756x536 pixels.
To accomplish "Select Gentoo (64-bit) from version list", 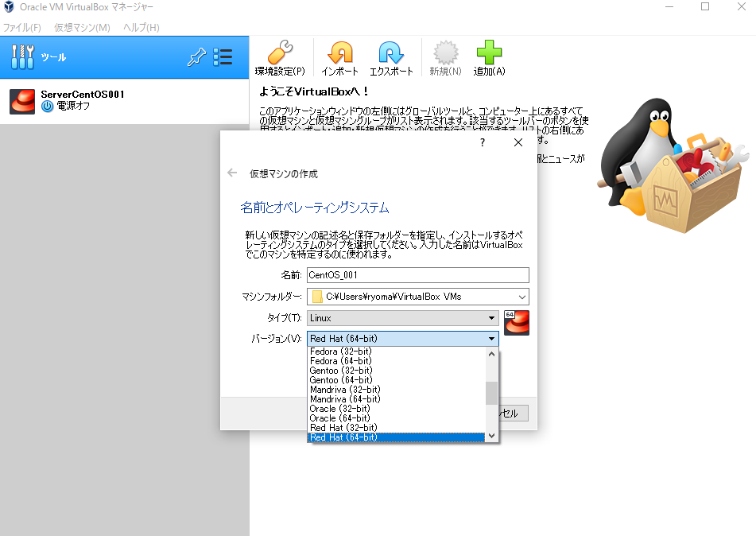I will pyautogui.click(x=397, y=380).
